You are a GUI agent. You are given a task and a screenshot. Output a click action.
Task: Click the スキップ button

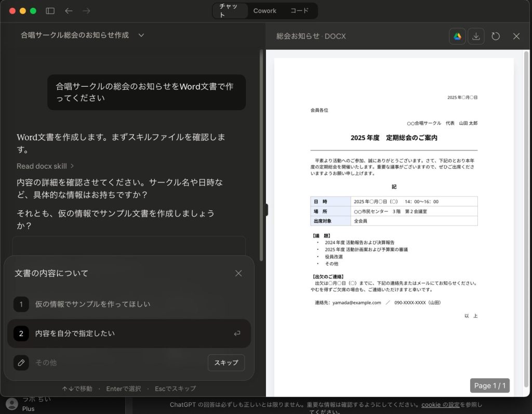[x=226, y=363]
